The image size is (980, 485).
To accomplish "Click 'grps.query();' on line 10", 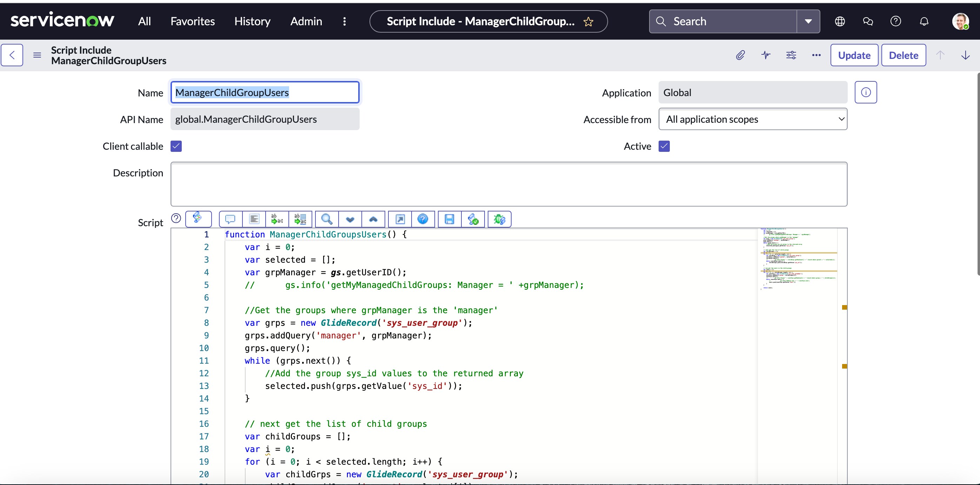I will click(x=277, y=348).
